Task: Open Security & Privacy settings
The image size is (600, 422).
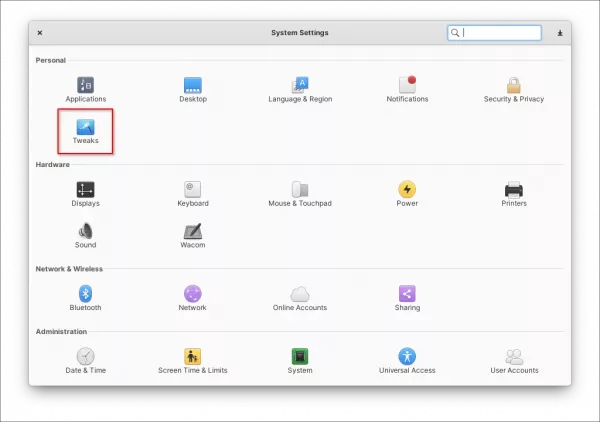Action: (514, 90)
